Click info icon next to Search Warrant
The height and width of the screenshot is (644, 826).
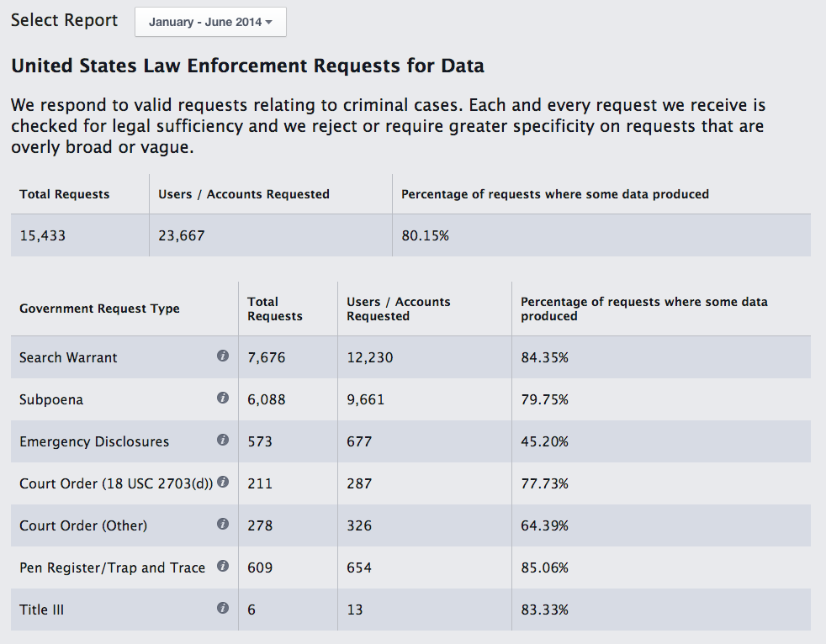(223, 356)
